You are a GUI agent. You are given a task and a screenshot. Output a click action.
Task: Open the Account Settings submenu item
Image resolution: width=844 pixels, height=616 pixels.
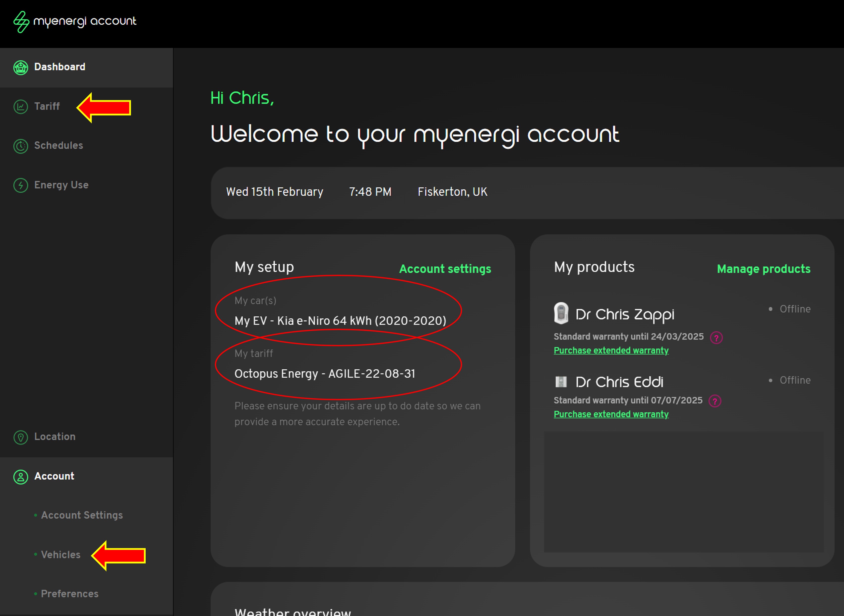point(82,515)
